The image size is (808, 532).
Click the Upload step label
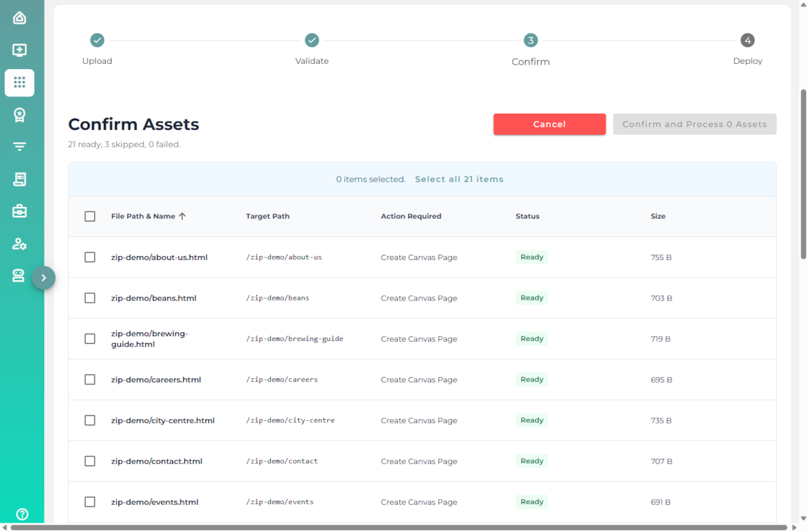tap(97, 61)
